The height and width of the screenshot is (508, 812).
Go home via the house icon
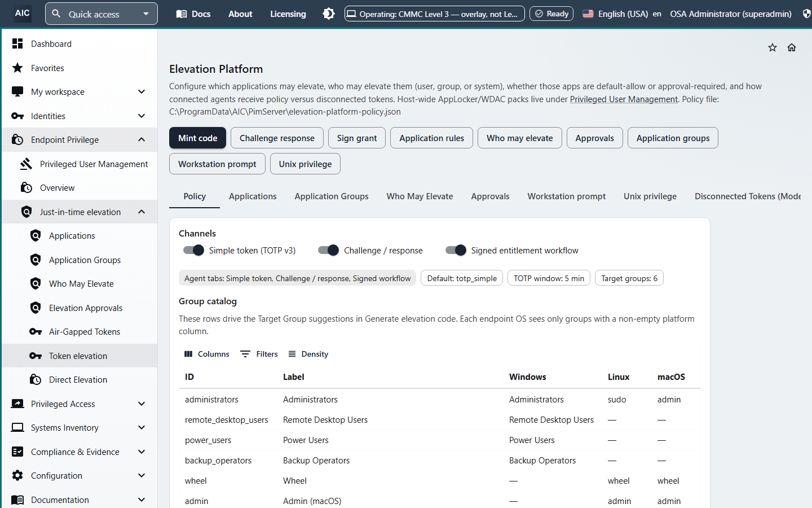(x=792, y=47)
